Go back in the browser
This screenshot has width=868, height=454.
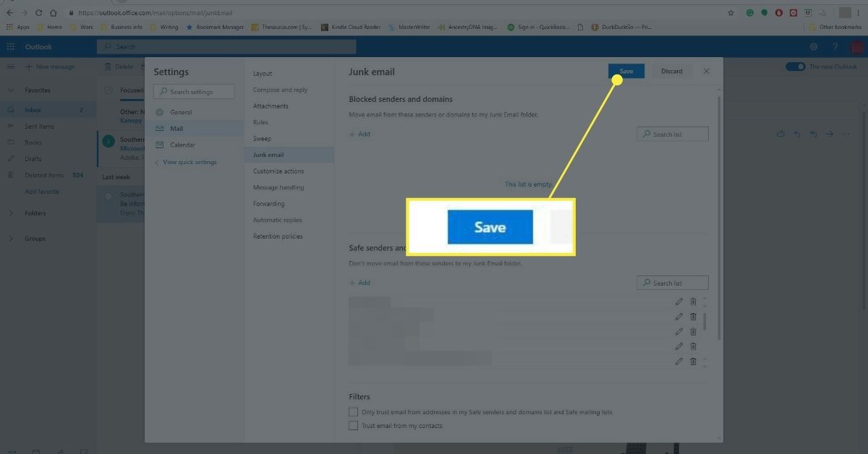pyautogui.click(x=9, y=13)
